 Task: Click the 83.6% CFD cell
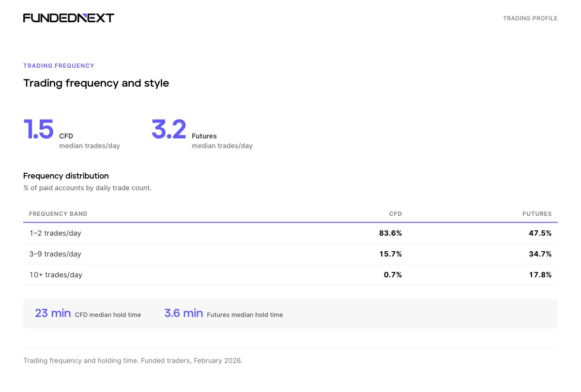tap(390, 233)
